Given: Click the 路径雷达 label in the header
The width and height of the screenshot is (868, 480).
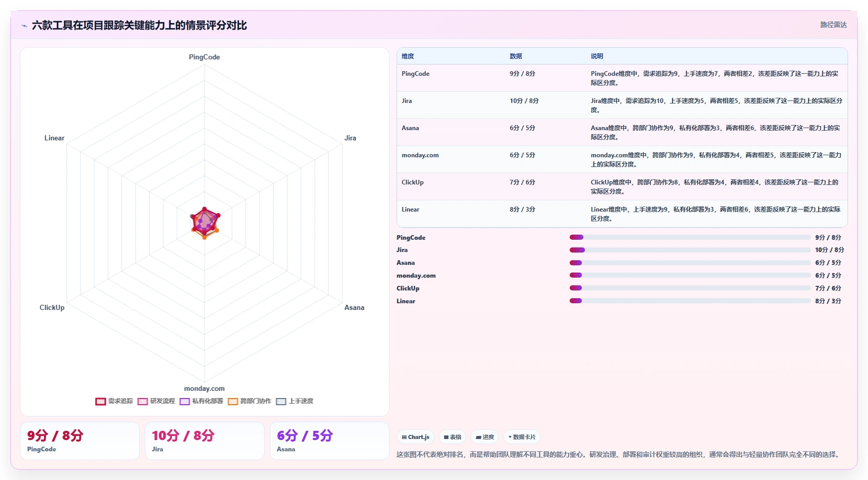Looking at the screenshot, I should click(x=833, y=25).
